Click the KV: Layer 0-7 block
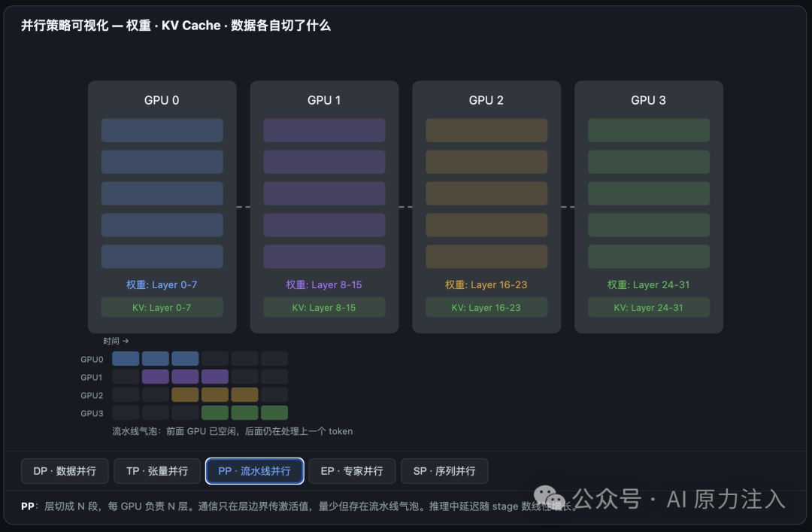 pos(162,308)
